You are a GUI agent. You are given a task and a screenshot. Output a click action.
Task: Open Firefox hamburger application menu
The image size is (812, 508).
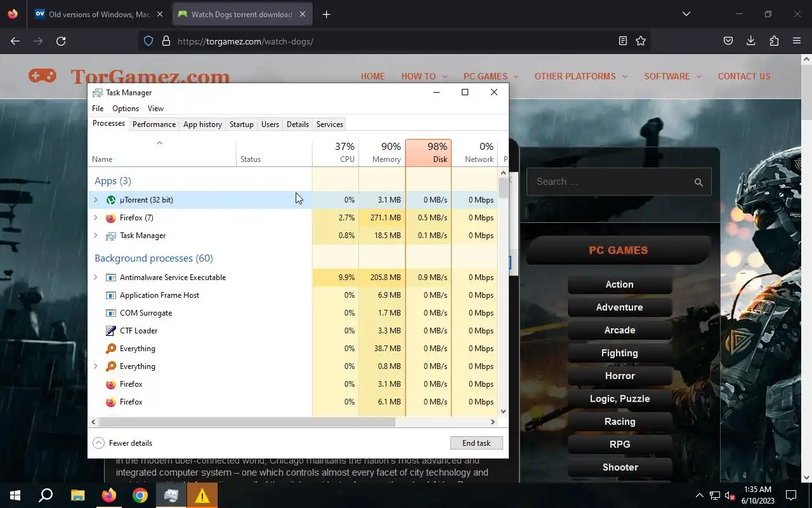click(797, 41)
